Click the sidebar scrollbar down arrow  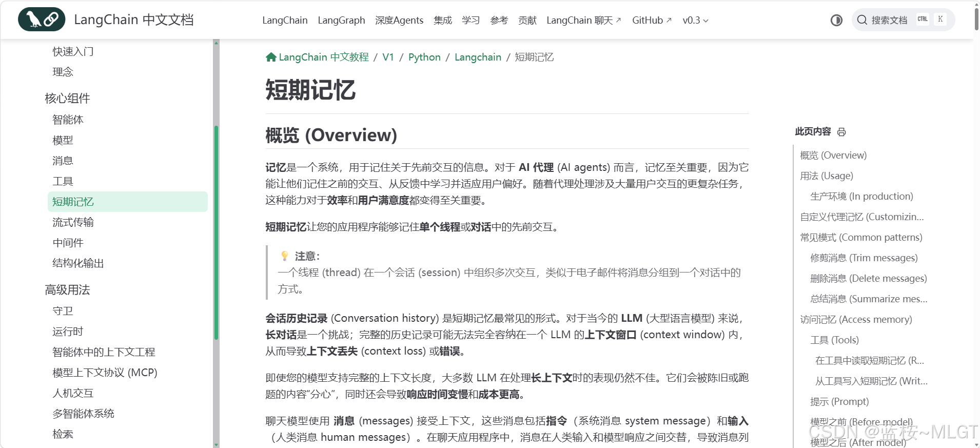(216, 445)
